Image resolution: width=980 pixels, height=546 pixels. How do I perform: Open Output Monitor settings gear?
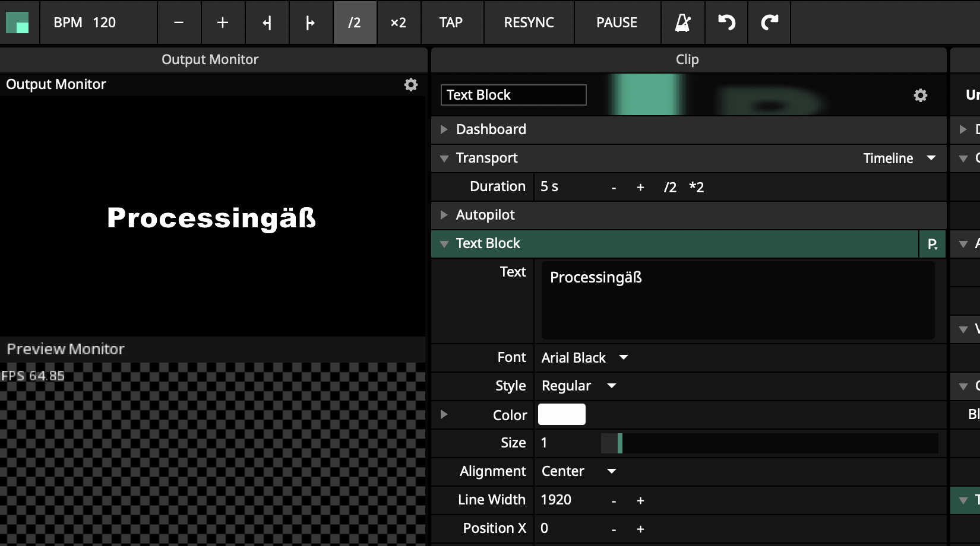pyautogui.click(x=410, y=85)
